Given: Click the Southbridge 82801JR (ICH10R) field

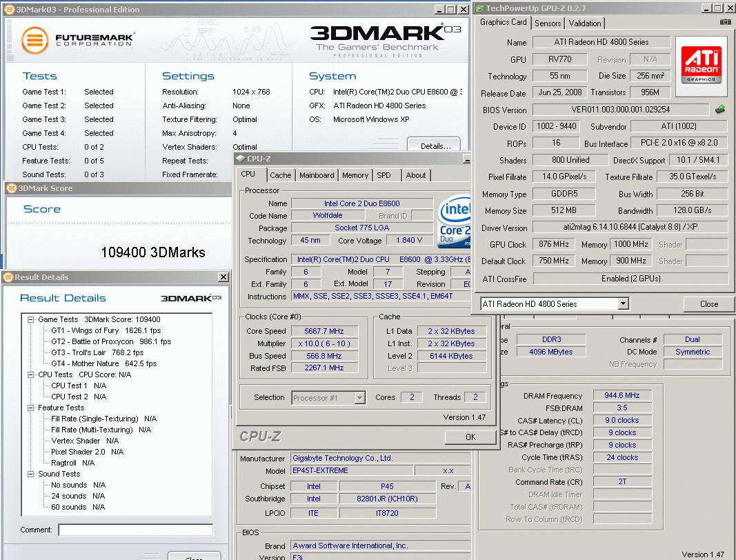Looking at the screenshot, I should 387,499.
